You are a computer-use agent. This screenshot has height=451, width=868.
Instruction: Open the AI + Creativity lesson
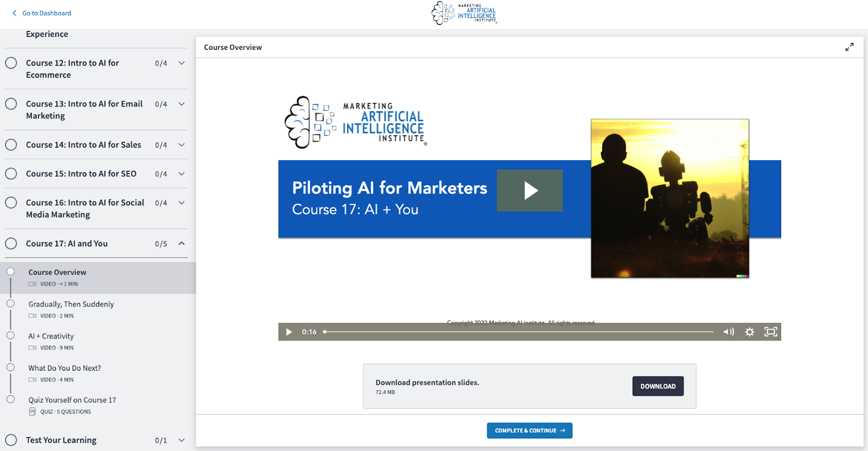click(51, 336)
